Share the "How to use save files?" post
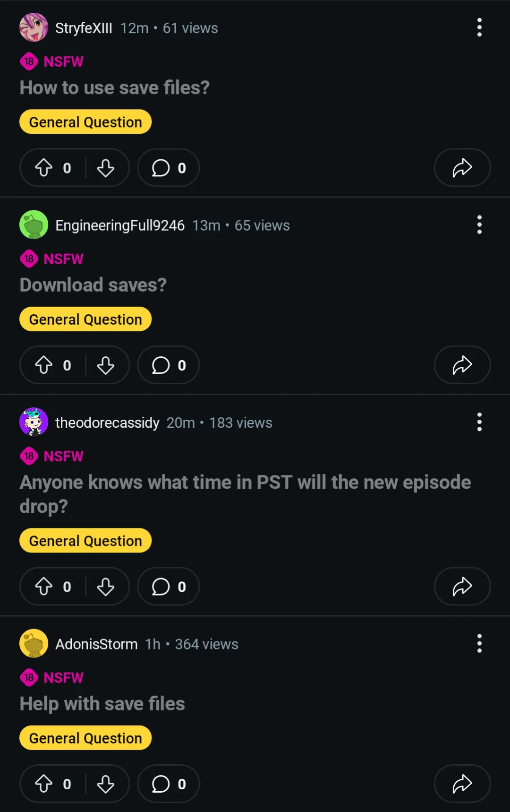The height and width of the screenshot is (812, 510). click(462, 168)
